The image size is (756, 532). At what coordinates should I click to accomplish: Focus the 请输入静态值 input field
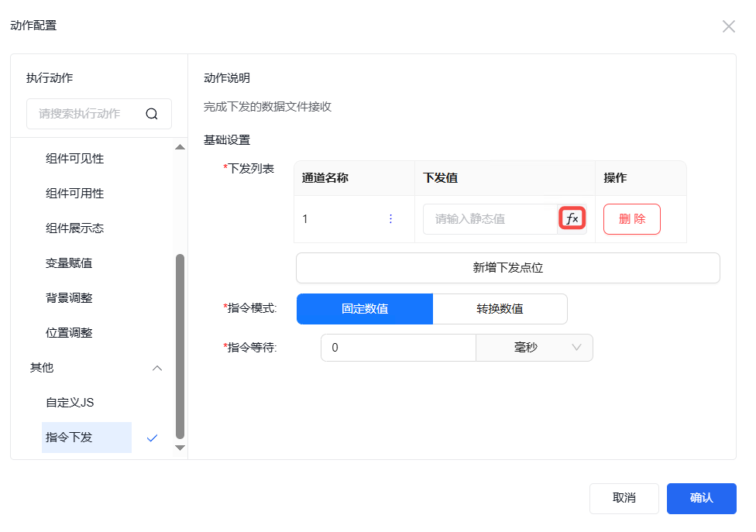tap(490, 219)
